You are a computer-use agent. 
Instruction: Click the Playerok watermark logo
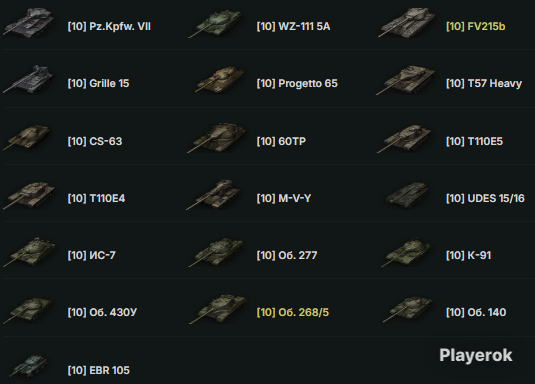coord(476,356)
